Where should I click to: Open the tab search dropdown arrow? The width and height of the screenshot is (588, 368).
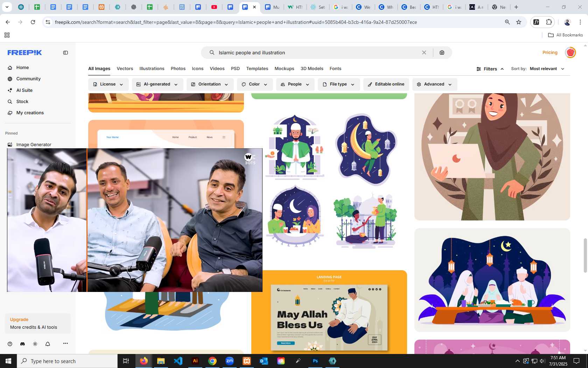point(7,7)
